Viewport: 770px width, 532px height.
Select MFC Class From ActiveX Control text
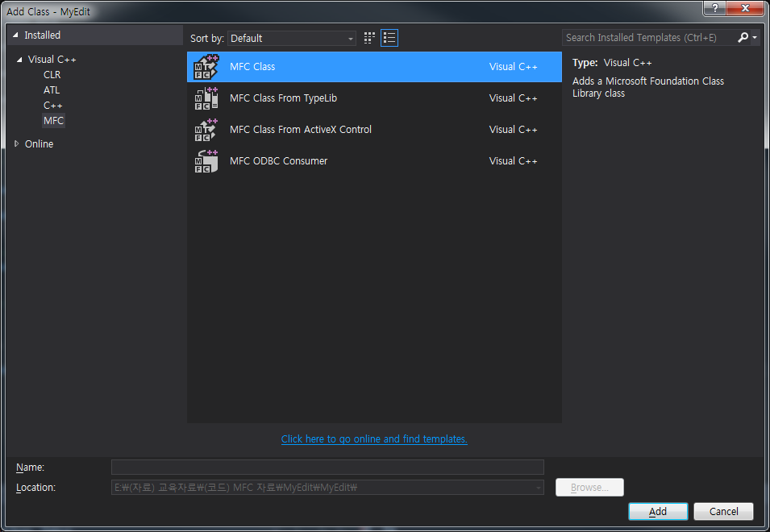coord(301,130)
